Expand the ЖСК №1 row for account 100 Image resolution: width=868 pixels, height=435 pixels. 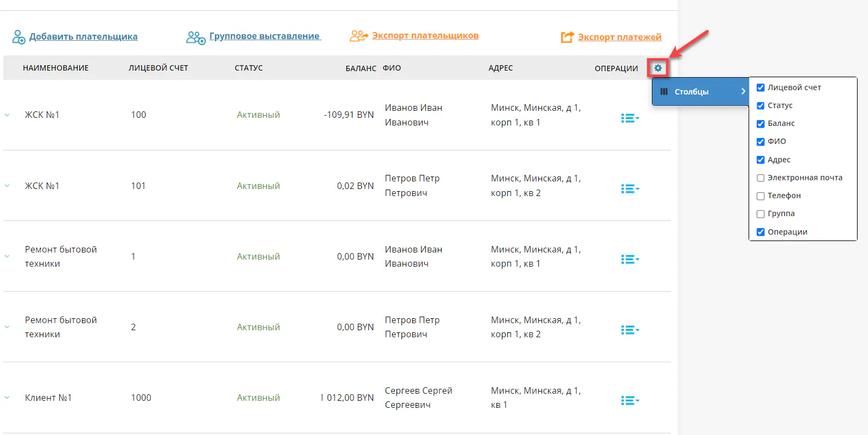[7, 115]
